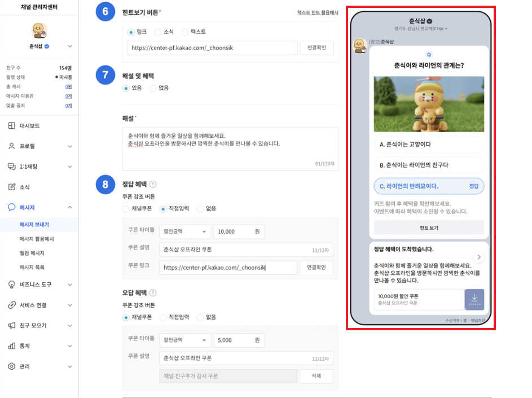The height and width of the screenshot is (398, 532).
Task: Open 메시지 보내기 in the sidebar
Action: point(34,225)
